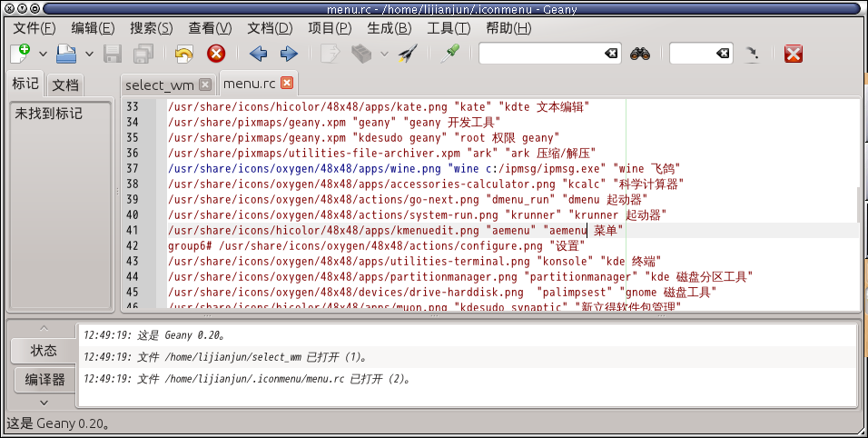Click line number 37 in the margin

133,168
